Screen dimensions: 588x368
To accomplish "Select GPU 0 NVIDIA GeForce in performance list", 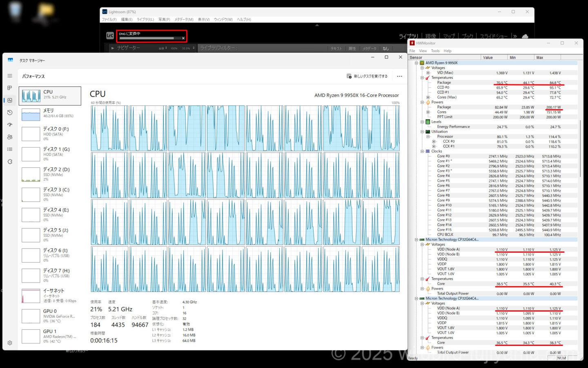I will click(51, 316).
